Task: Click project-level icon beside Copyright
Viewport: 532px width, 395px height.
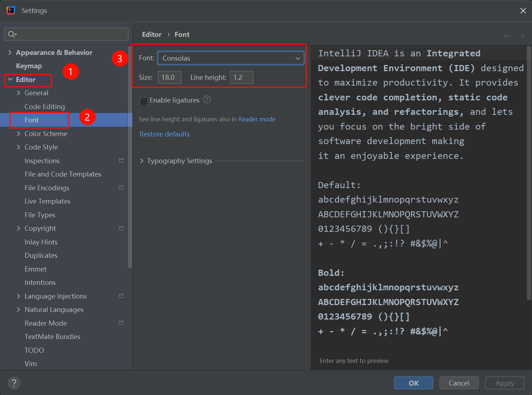Action: tap(121, 228)
